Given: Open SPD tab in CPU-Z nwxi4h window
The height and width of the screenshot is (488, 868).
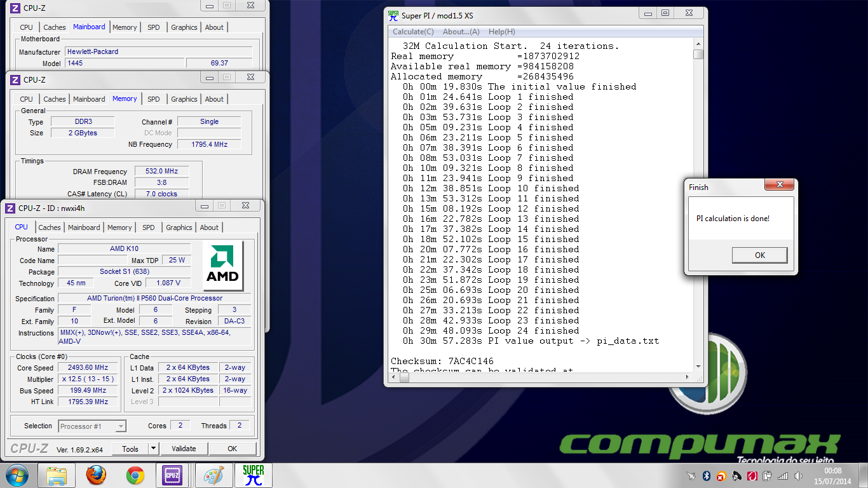Looking at the screenshot, I should click(x=149, y=227).
